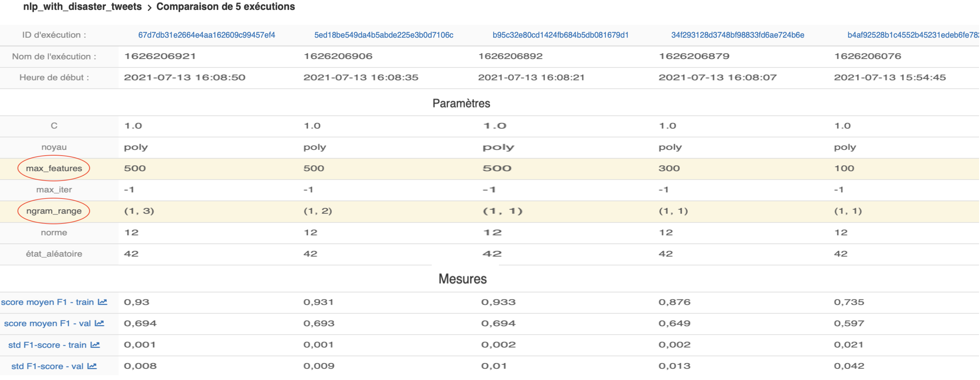The width and height of the screenshot is (980, 380).
Task: Open the score moyen F1 - val metric link
Action: pos(47,324)
